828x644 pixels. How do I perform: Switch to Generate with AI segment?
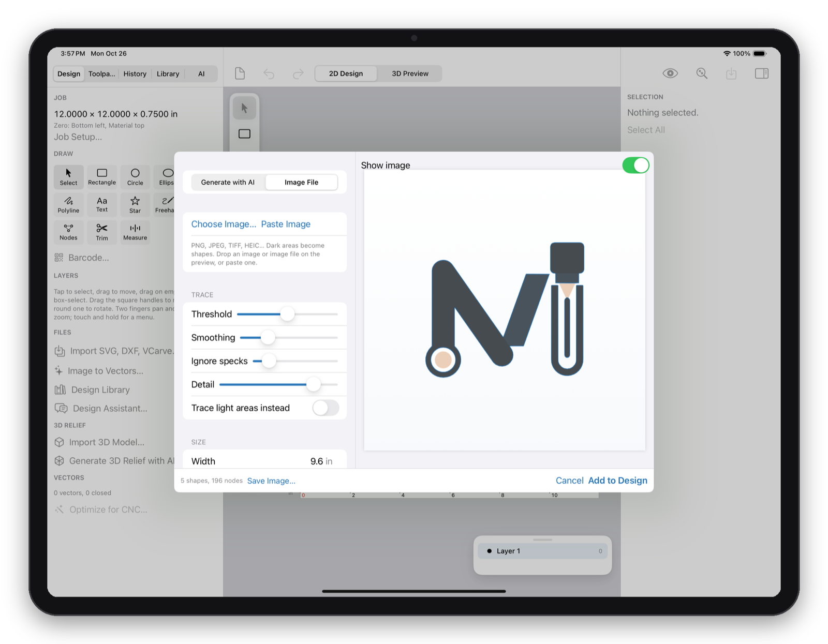coord(228,182)
